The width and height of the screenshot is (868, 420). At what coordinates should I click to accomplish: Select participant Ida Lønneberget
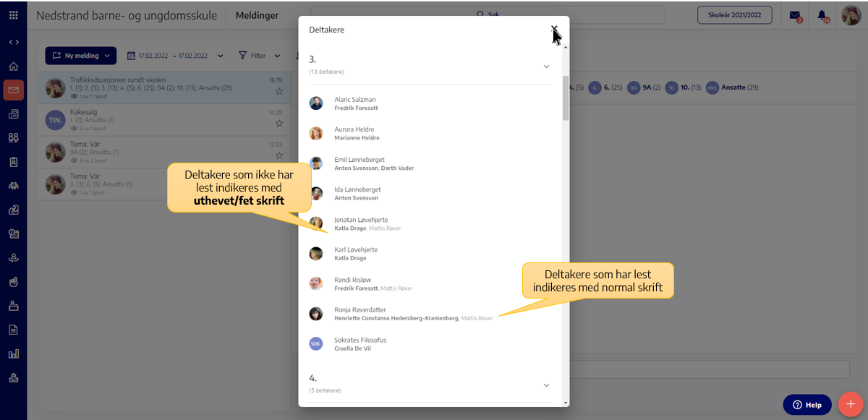click(x=430, y=194)
